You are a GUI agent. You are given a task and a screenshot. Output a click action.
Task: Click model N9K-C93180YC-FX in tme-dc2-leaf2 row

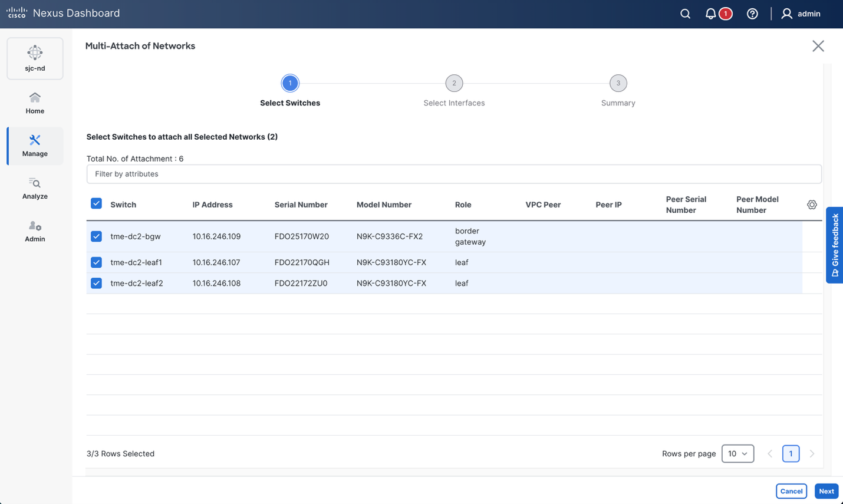391,283
